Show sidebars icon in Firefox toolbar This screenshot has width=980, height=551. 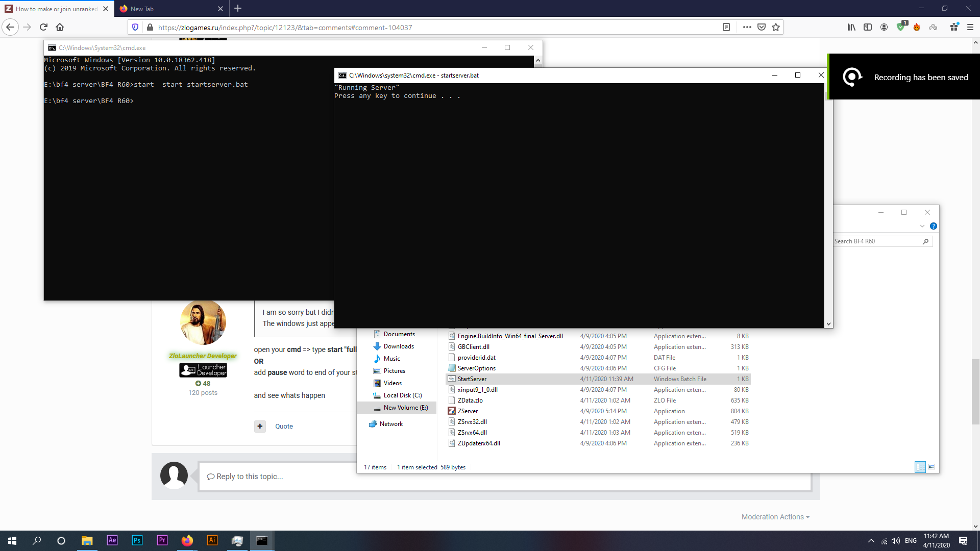(x=868, y=27)
